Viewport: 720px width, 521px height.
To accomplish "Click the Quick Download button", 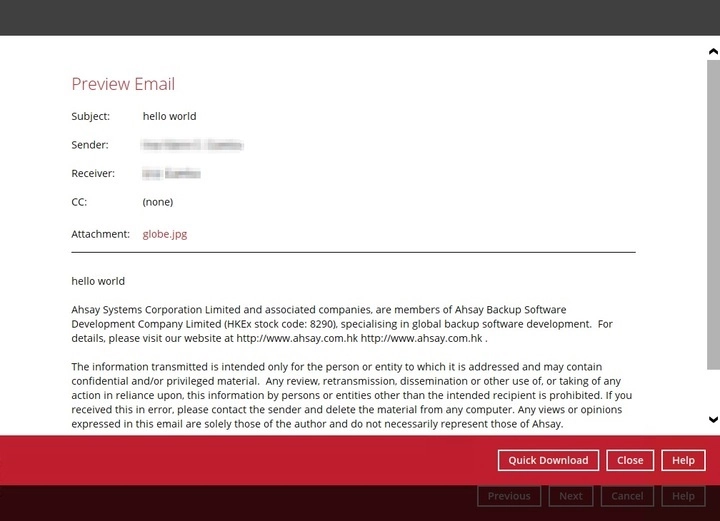I will pyautogui.click(x=548, y=460).
